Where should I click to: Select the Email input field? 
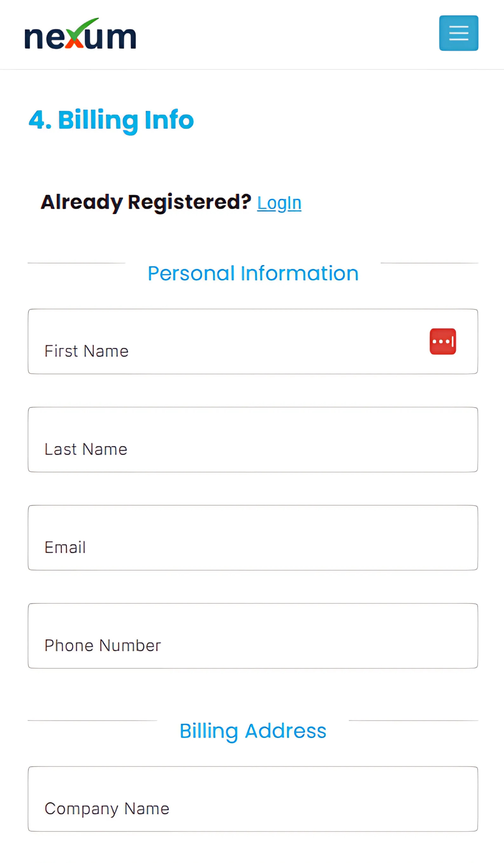point(253,538)
